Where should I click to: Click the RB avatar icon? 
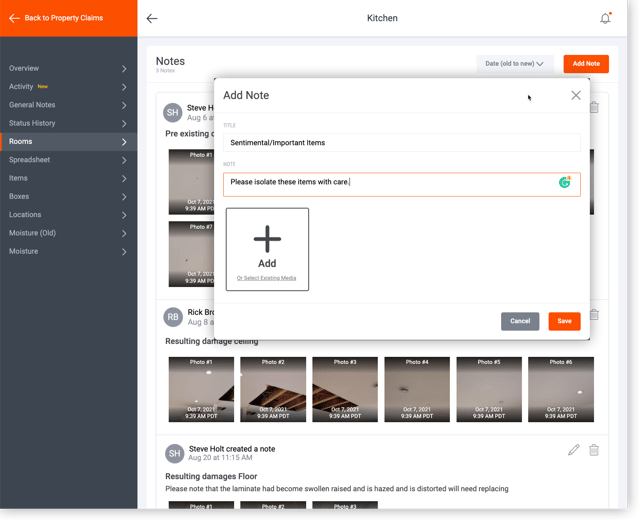tap(173, 317)
